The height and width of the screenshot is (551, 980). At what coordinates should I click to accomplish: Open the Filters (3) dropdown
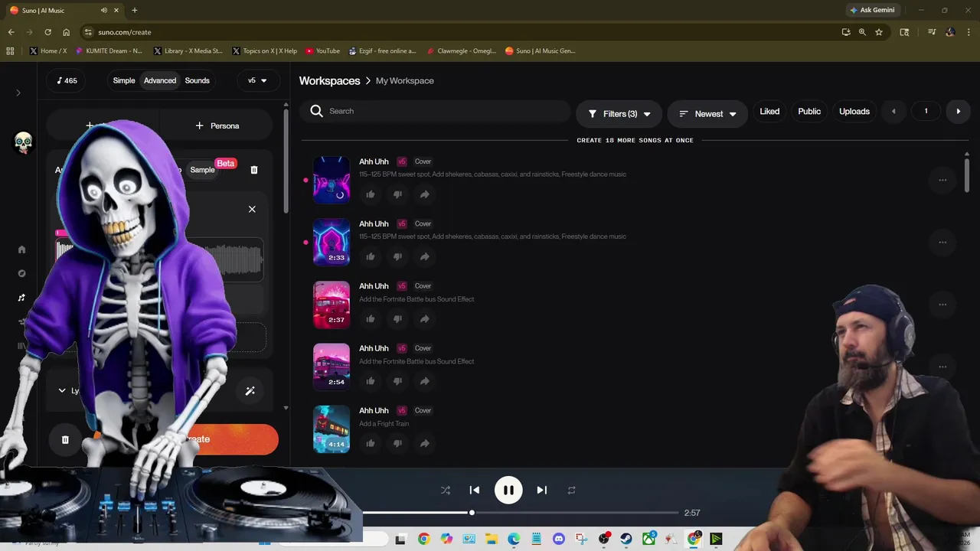(x=619, y=114)
